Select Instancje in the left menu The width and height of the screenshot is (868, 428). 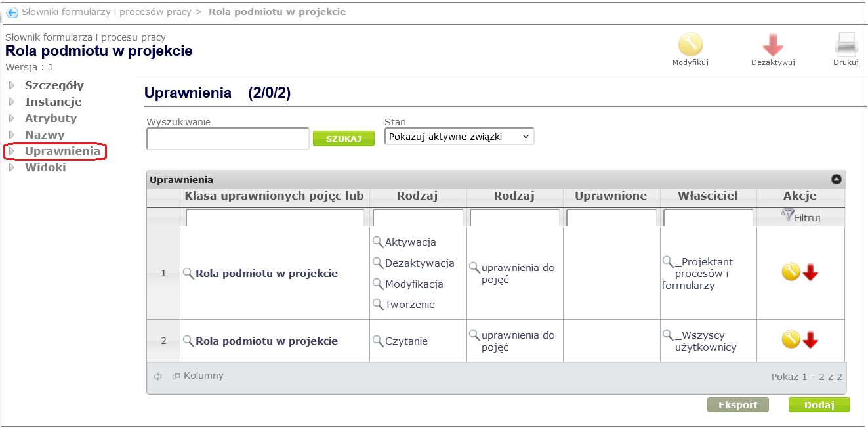(x=53, y=102)
